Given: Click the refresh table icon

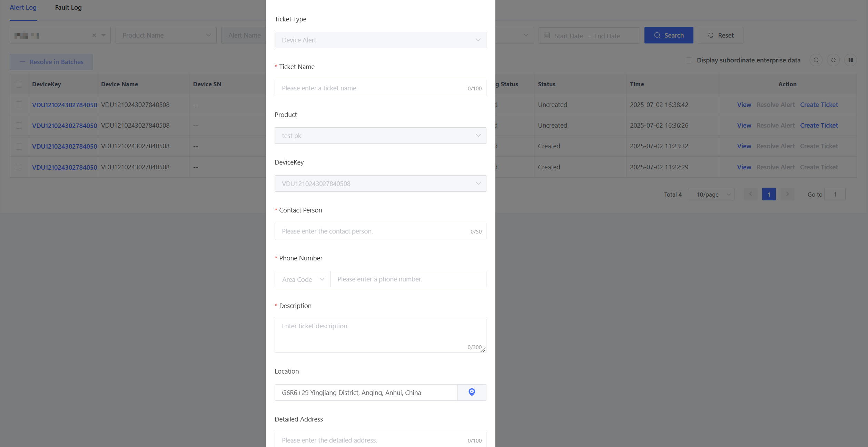Looking at the screenshot, I should click(833, 60).
